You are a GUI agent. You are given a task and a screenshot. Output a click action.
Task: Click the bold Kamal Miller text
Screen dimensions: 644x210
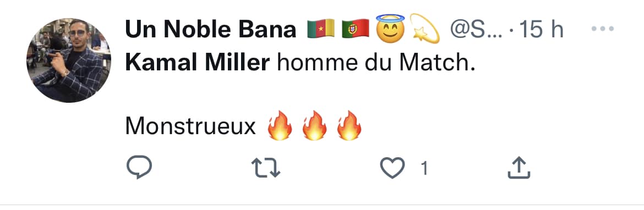[197, 64]
